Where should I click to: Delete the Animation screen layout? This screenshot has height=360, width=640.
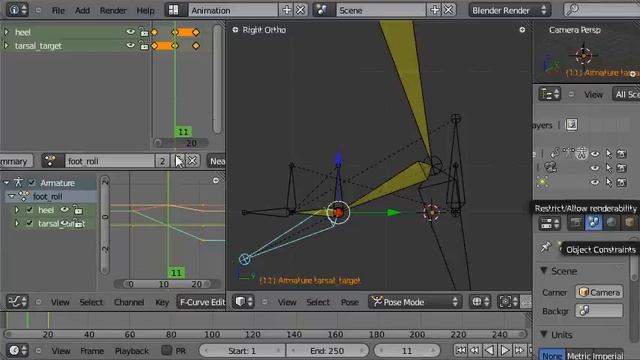[300, 10]
